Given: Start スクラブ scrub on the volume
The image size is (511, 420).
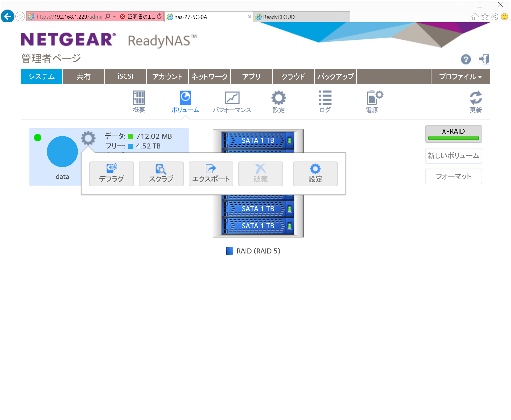Looking at the screenshot, I should pos(161,174).
